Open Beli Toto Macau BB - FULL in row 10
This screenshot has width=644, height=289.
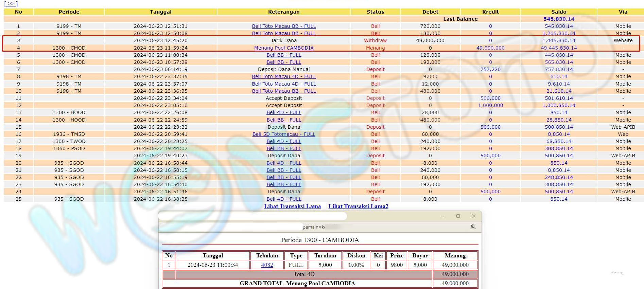coord(284,91)
